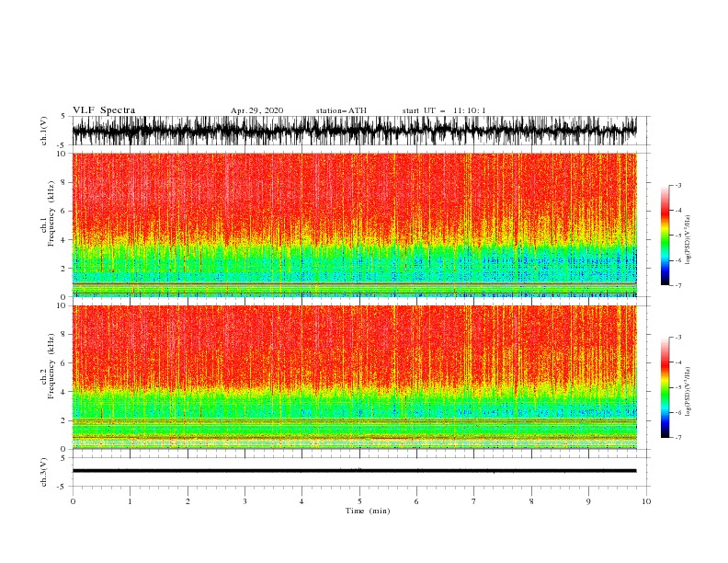Click the 'station=ATH' label
Viewport: 728px width, 563px height.
pos(341,110)
